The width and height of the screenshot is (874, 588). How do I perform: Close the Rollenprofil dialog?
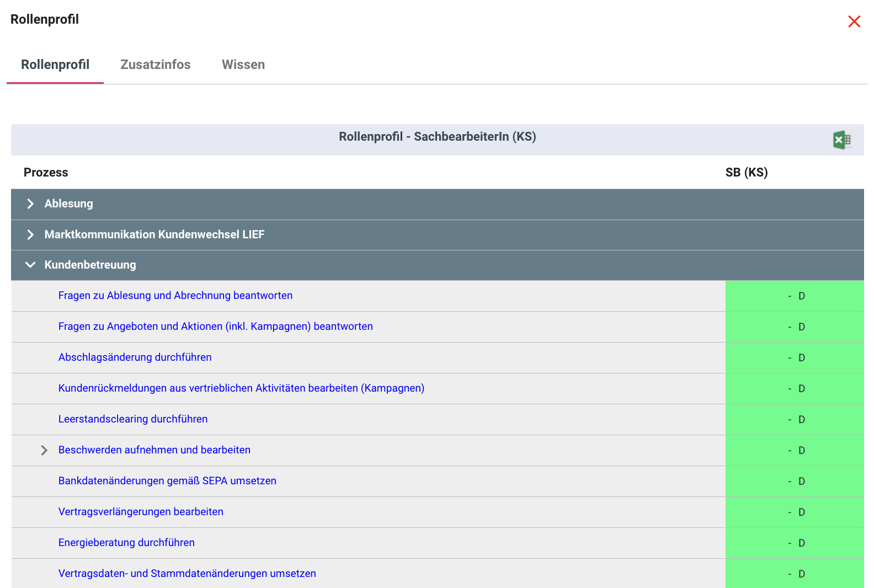point(854,22)
